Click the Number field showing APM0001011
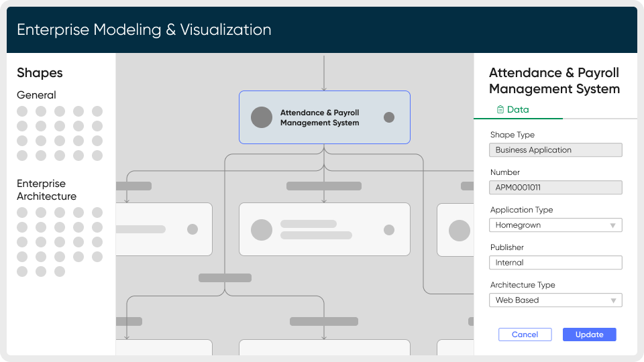 pos(555,188)
